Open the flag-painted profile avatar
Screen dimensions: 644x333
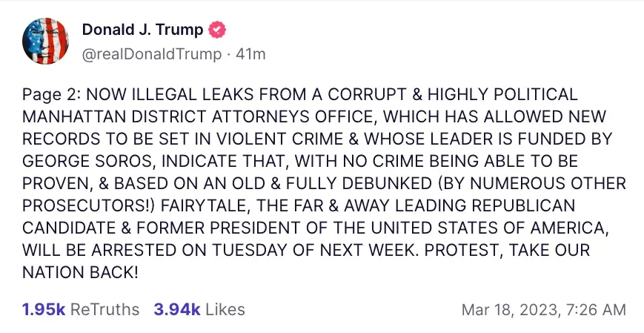(46, 41)
